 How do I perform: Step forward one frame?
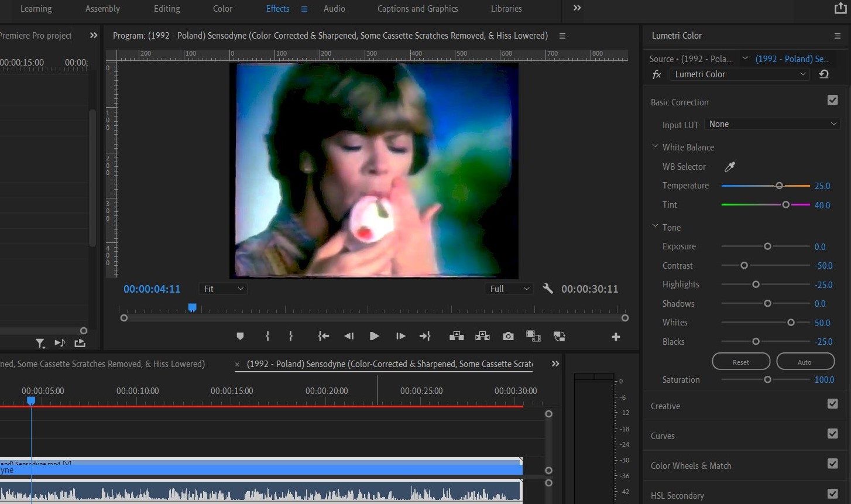pos(401,336)
